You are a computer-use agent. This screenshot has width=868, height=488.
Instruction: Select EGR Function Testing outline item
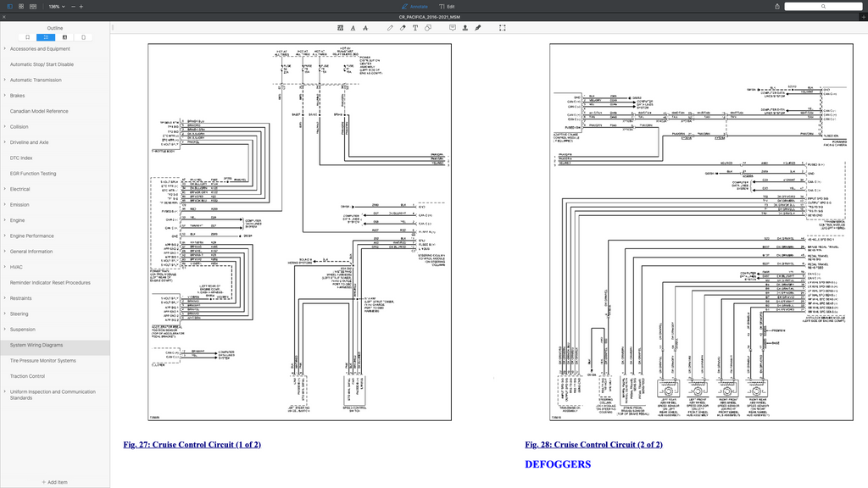coord(33,173)
